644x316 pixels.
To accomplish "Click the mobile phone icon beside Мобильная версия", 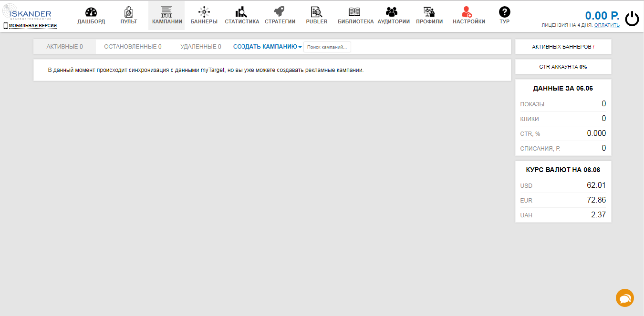I will click(x=6, y=26).
